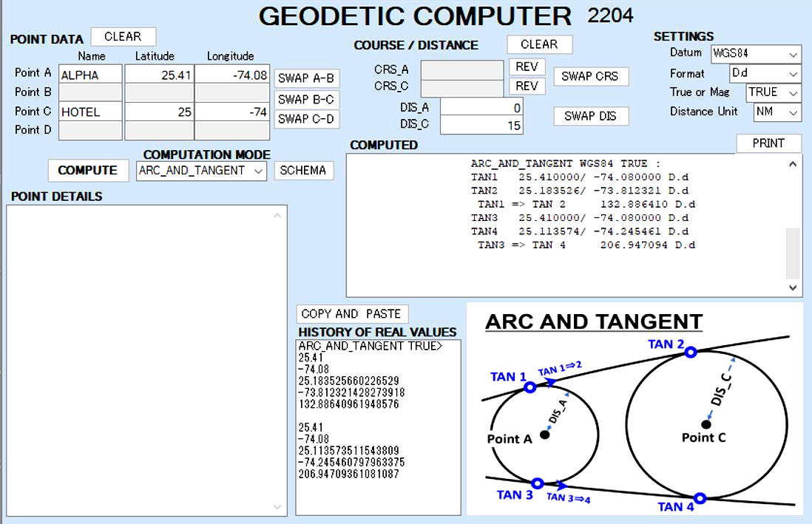Focus the Point D longitude field
Viewport: 812px width, 524px height.
pos(232,131)
